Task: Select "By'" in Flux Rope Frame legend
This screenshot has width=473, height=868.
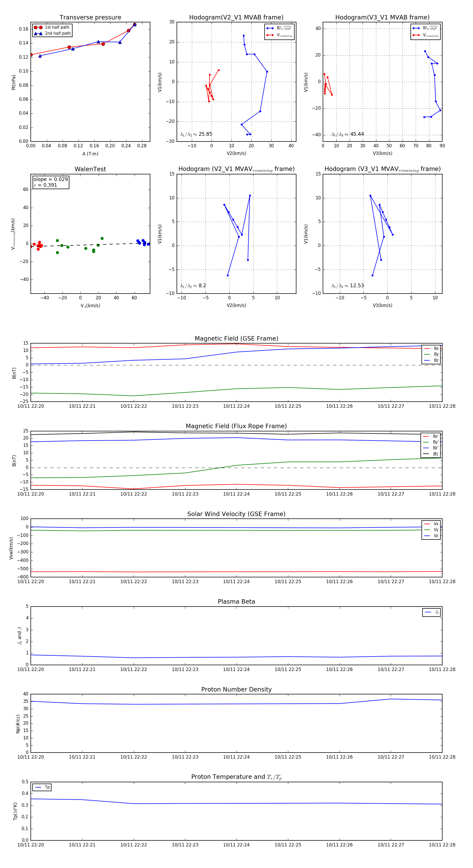Action: point(431,442)
